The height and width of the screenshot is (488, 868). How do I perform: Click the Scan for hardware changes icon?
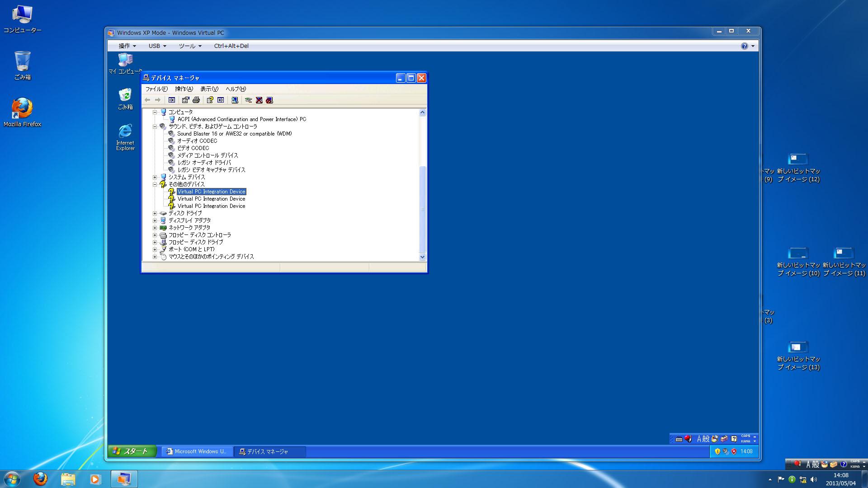pos(235,100)
